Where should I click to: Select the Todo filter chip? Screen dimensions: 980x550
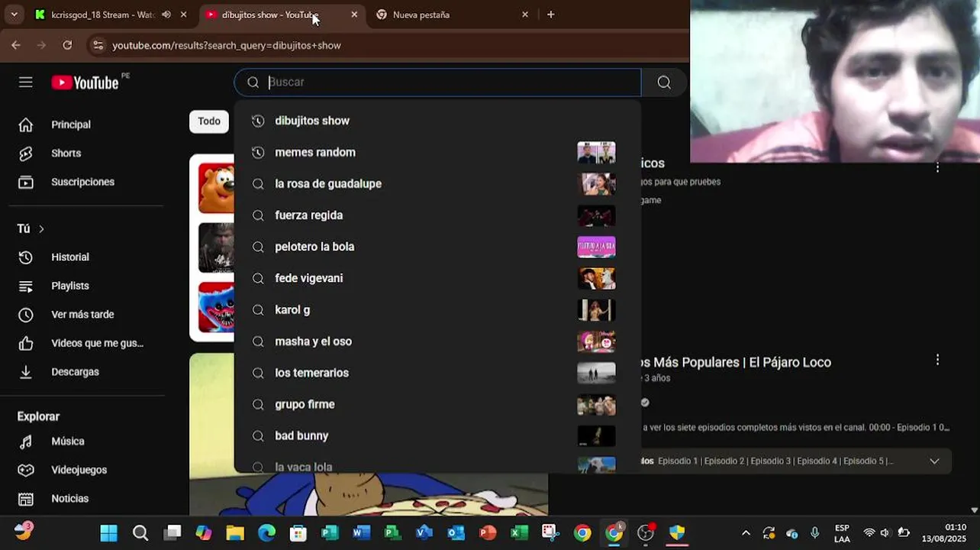click(x=209, y=121)
